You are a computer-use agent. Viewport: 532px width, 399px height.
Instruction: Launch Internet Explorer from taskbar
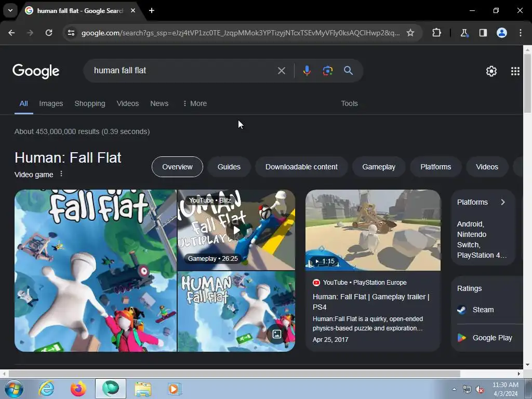46,389
